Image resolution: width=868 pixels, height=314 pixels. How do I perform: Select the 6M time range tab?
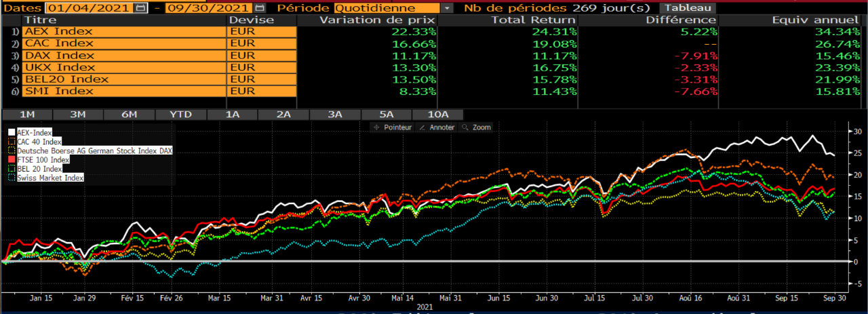[x=129, y=115]
